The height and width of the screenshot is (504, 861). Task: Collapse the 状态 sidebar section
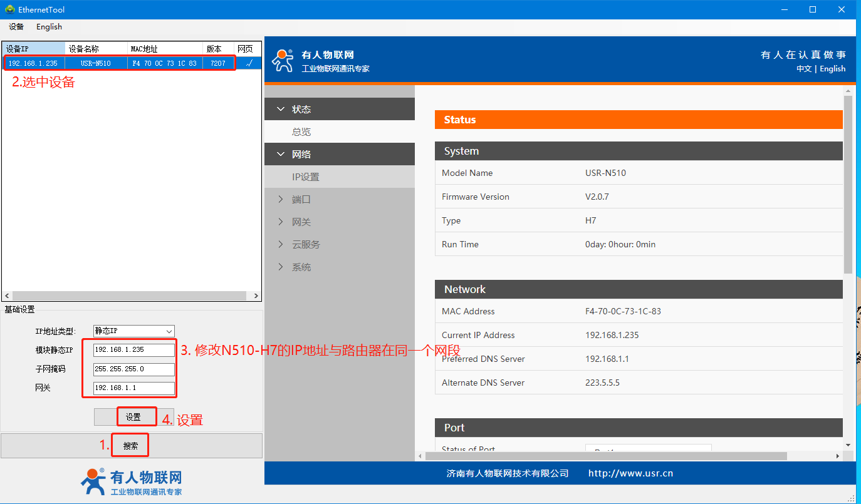[339, 109]
